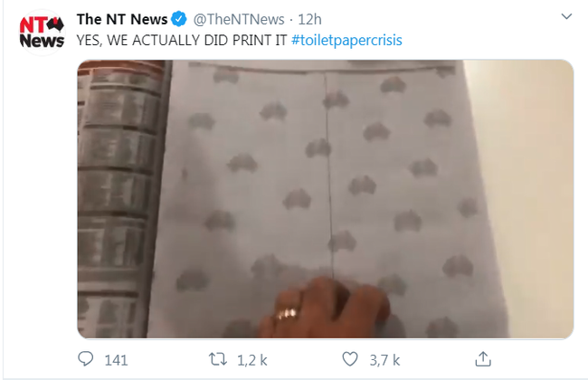
Task: Click the 141 replies count
Action: (116, 360)
